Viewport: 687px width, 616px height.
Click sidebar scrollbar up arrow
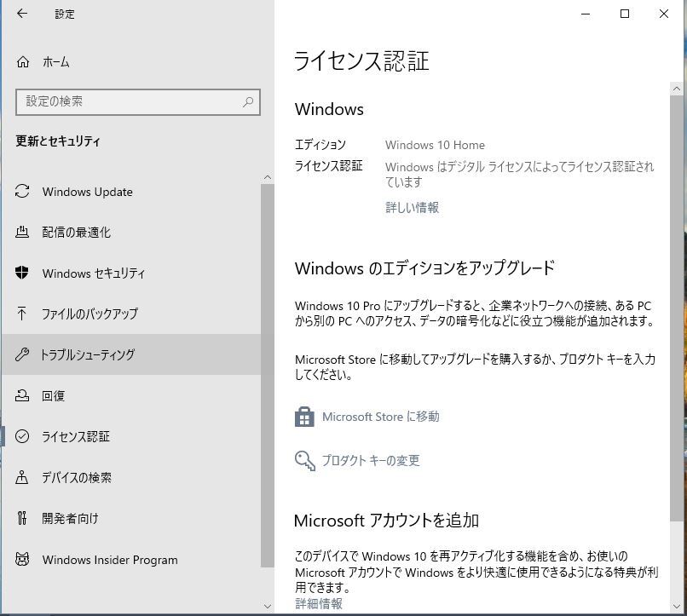pos(268,178)
